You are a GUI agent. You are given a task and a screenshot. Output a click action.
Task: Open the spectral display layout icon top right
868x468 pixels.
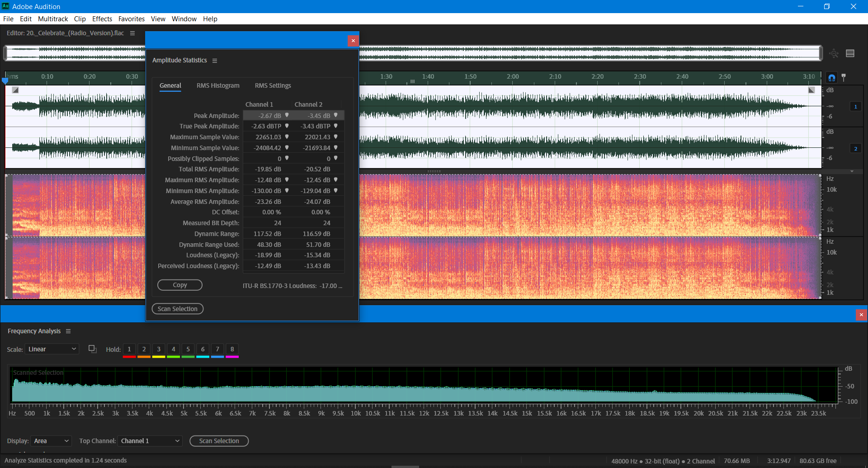pyautogui.click(x=850, y=53)
